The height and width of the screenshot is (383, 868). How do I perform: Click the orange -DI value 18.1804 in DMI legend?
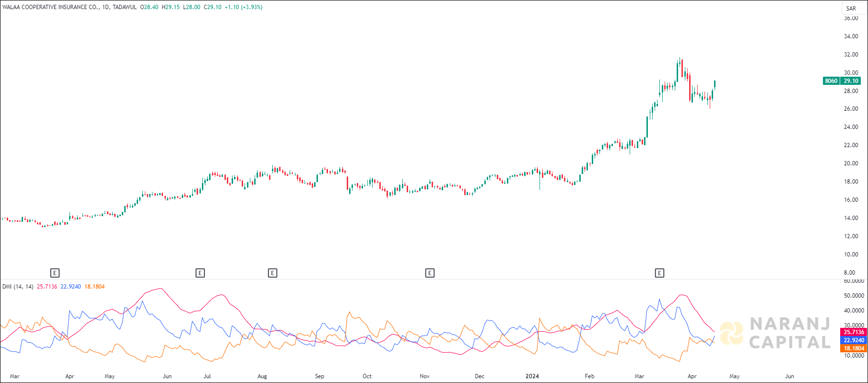pyautogui.click(x=94, y=287)
